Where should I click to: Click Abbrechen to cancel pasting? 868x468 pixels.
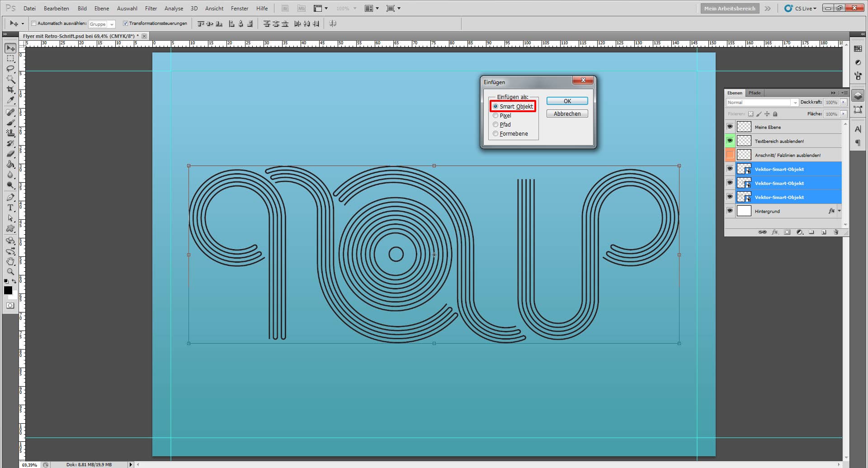coord(567,114)
